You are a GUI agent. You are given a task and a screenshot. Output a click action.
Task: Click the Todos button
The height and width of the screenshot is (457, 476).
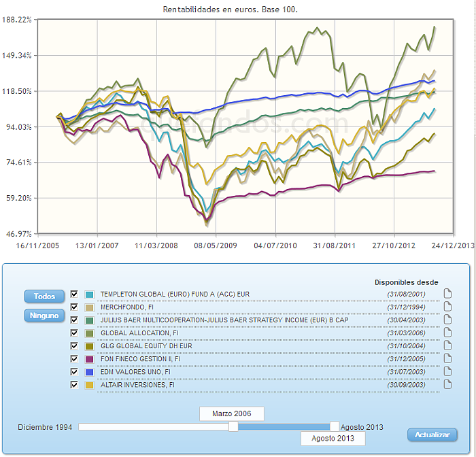coord(44,297)
